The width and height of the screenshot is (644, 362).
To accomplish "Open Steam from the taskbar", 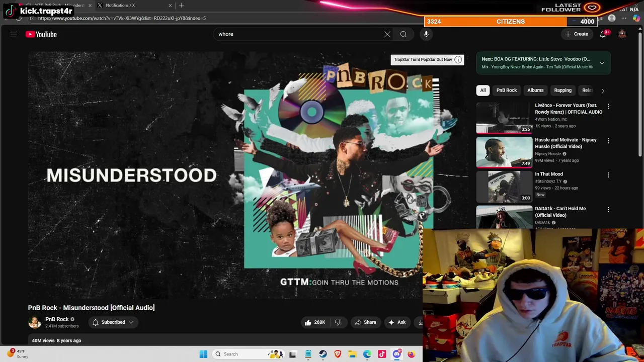I will click(323, 354).
